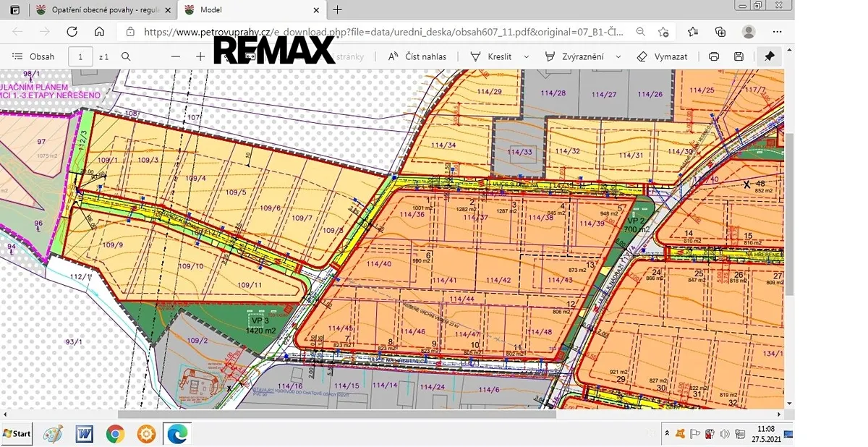Viewport: 868px width, 447px height.
Task: Open Microsoft Edge from the taskbar
Action: point(177,434)
